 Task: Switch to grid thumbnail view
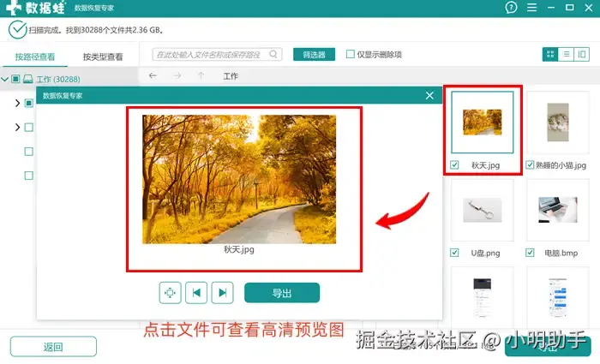tap(550, 54)
